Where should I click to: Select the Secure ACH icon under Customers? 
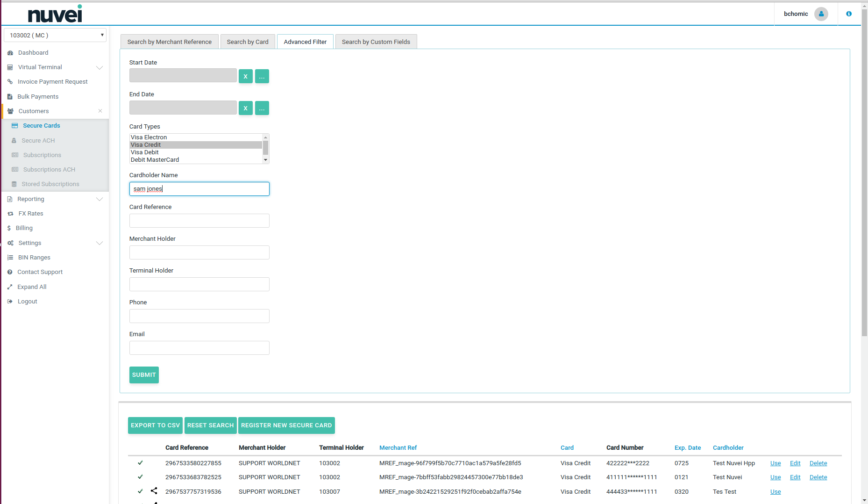[x=15, y=140]
